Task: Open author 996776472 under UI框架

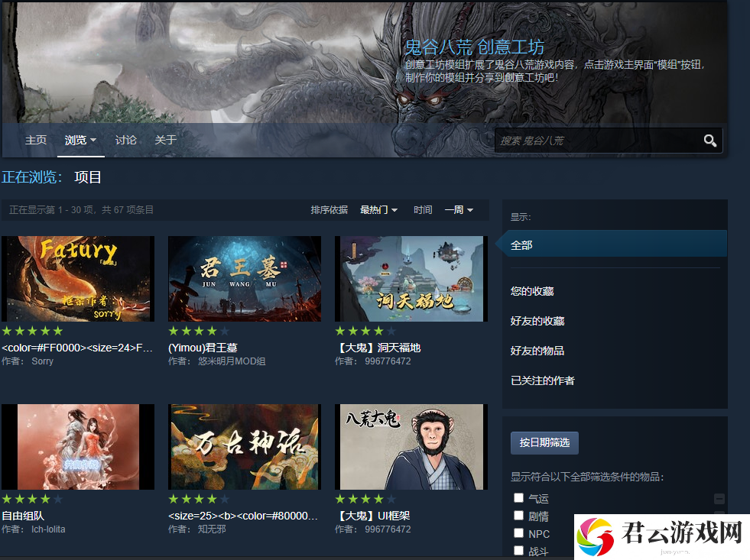Action: [x=388, y=529]
